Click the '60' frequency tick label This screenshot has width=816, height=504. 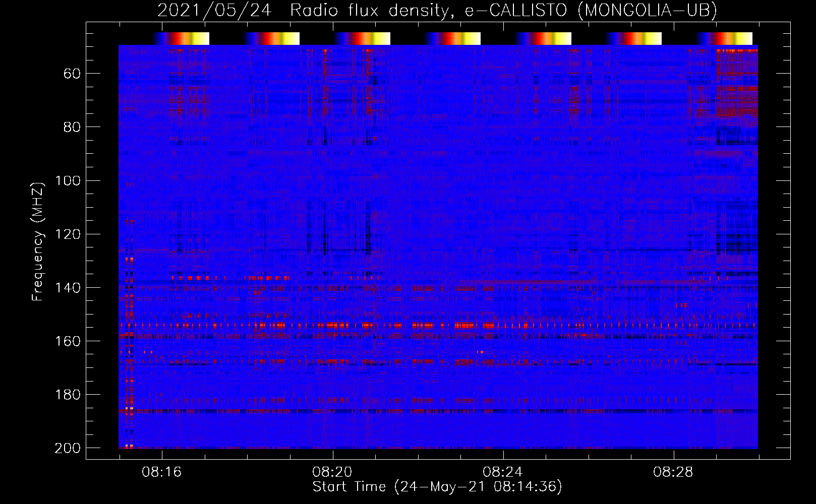click(x=72, y=74)
